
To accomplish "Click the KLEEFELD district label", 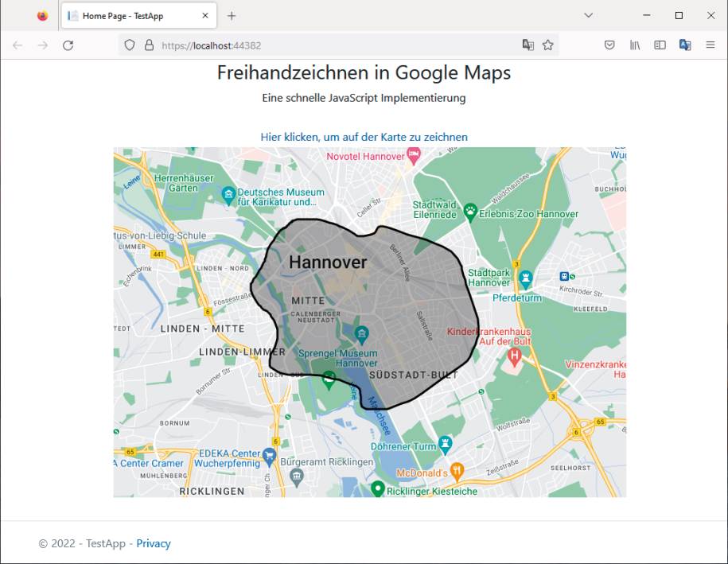I will 590,309.
